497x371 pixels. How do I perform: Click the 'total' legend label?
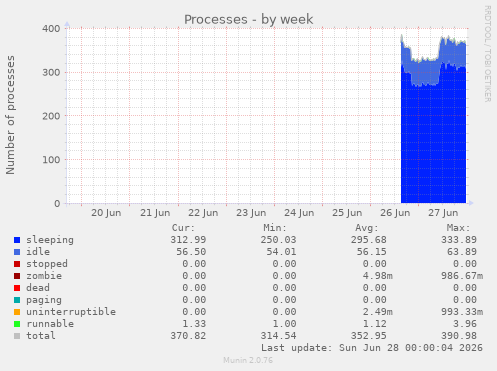(41, 336)
